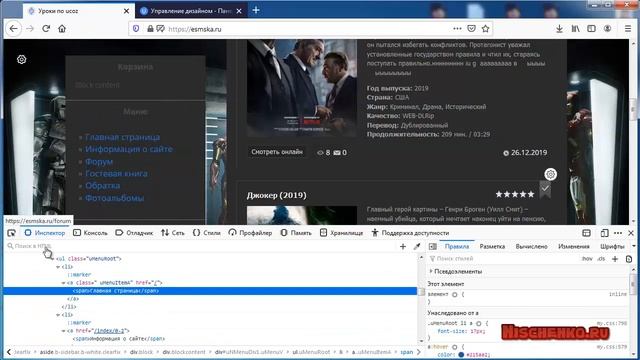The height and width of the screenshot is (360, 640).
Task: Switch to the Изменения sidebar tab
Action: [574, 247]
